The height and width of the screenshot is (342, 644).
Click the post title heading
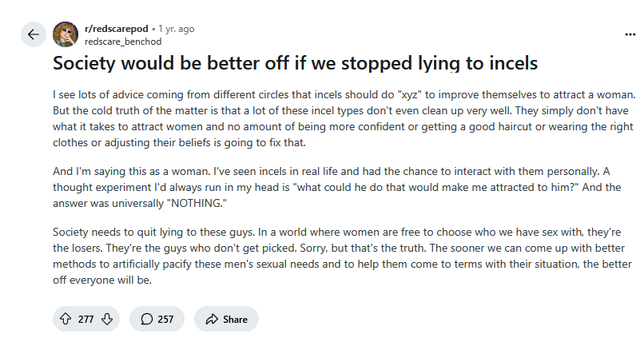tap(295, 63)
